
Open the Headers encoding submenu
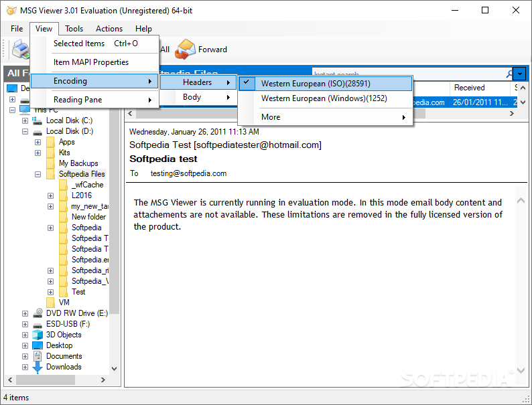198,82
